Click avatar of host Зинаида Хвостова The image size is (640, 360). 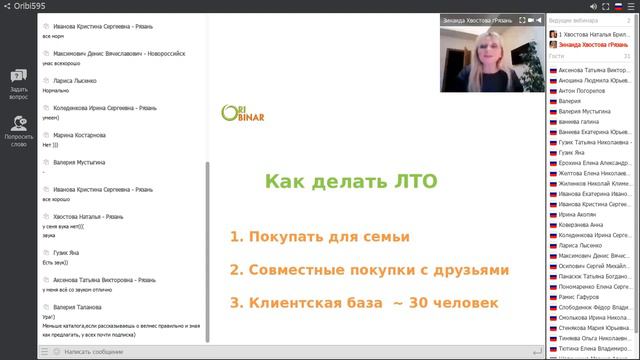pyautogui.click(x=553, y=44)
